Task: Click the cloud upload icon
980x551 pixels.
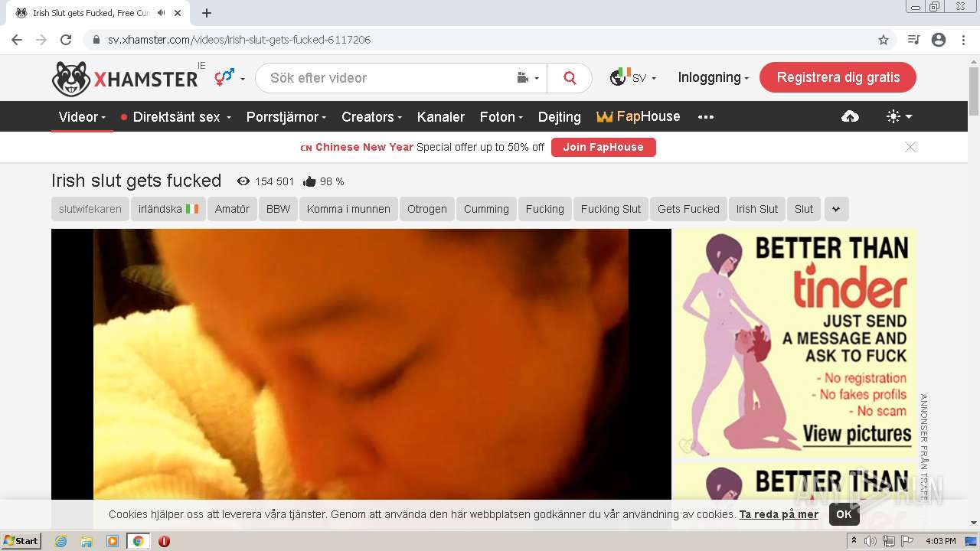Action: pos(850,116)
